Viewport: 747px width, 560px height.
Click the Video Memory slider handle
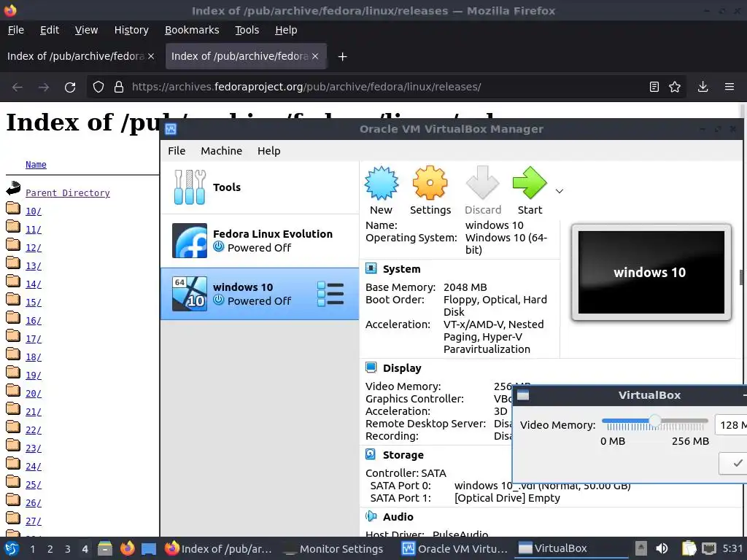(655, 421)
